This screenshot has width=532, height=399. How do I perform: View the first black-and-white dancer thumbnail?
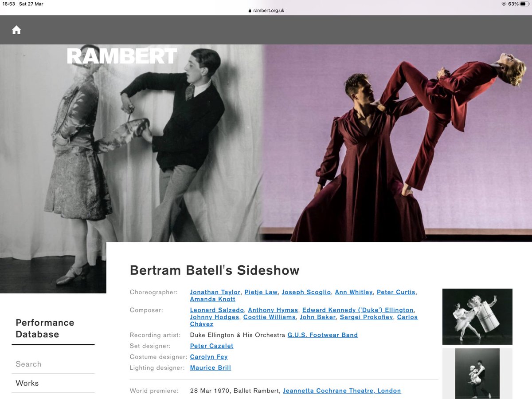pyautogui.click(x=477, y=316)
